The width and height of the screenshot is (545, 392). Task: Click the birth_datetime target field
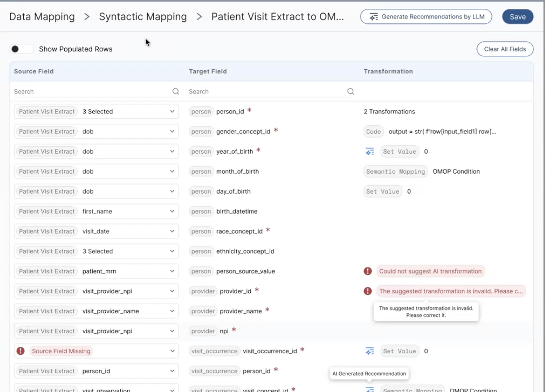click(223, 211)
